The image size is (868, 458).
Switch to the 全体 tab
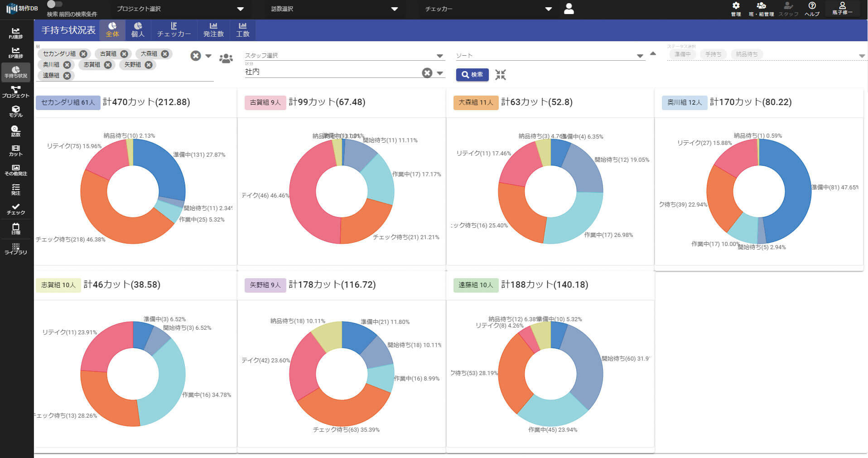click(112, 30)
